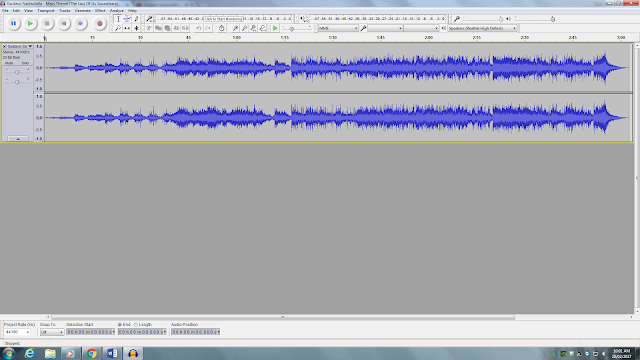Image resolution: width=640 pixels, height=360 pixels.
Task: Click the Silence audio icon
Action: [x=185, y=28]
